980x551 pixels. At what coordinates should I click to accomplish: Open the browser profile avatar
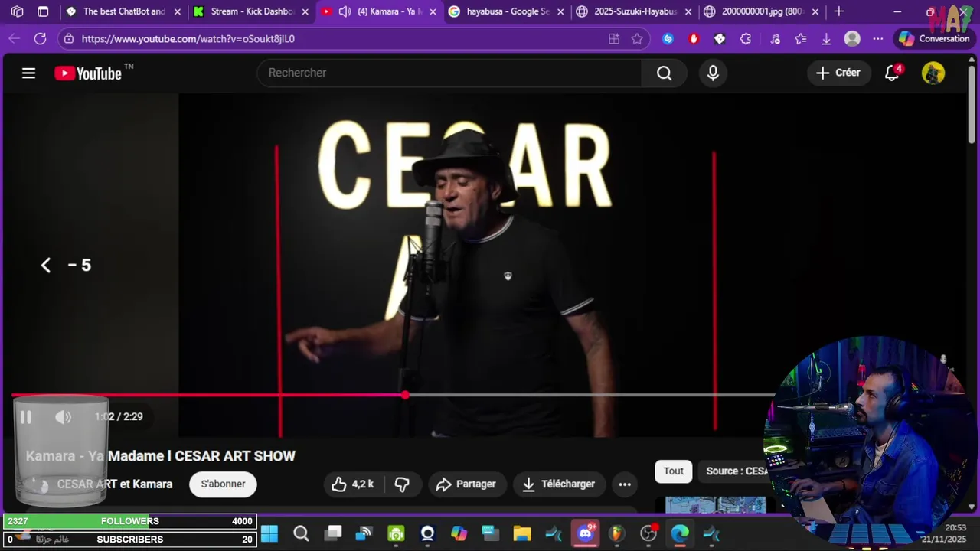(852, 38)
